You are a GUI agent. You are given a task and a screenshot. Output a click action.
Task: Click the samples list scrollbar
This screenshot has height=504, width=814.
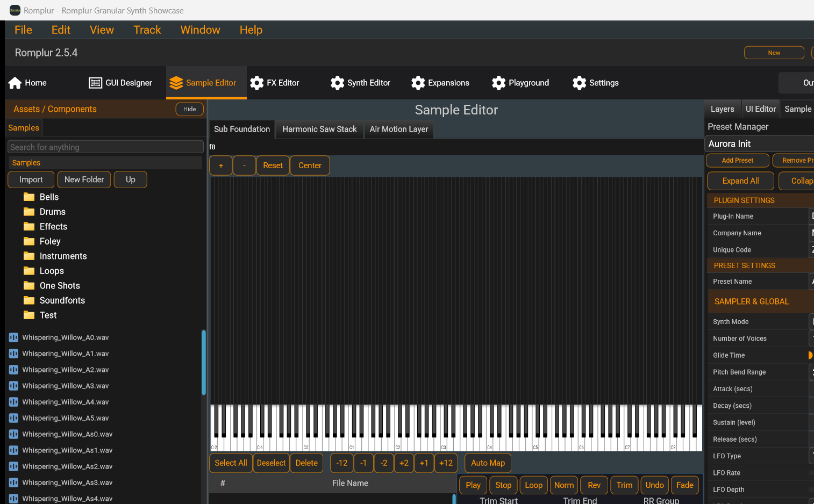(x=204, y=363)
